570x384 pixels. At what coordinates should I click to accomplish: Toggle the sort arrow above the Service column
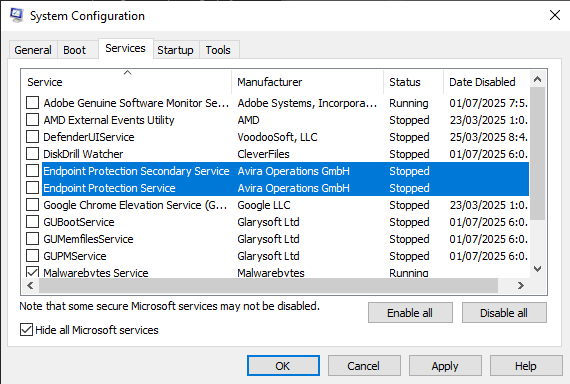point(127,73)
